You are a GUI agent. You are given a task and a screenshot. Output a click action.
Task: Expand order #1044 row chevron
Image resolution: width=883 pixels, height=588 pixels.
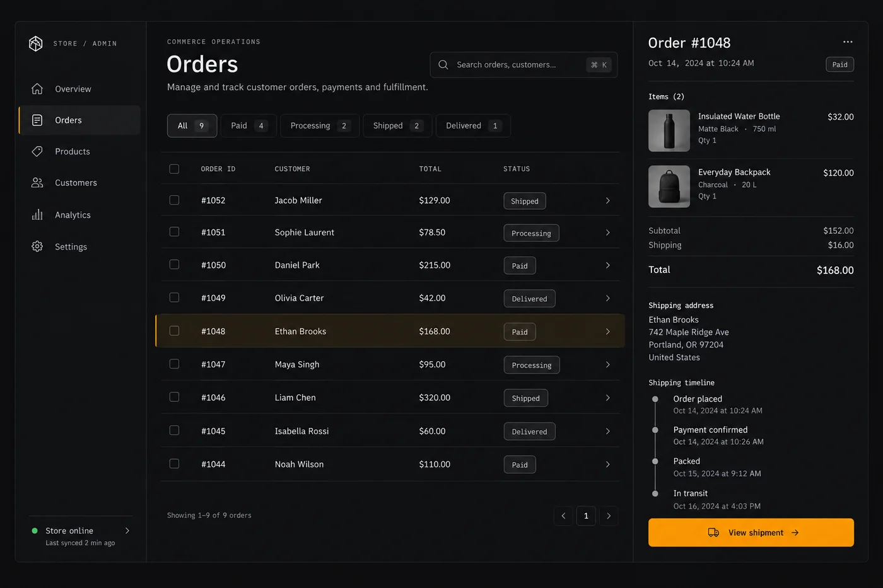click(x=608, y=464)
